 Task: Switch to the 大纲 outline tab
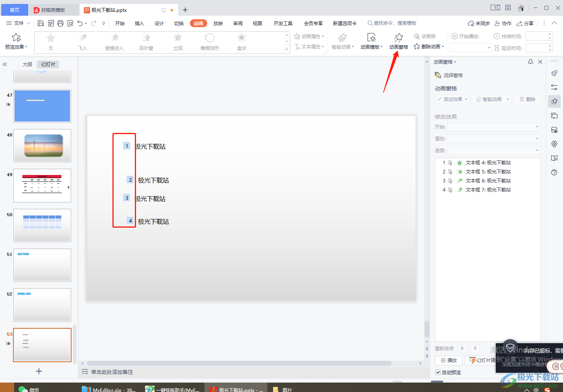(28, 64)
